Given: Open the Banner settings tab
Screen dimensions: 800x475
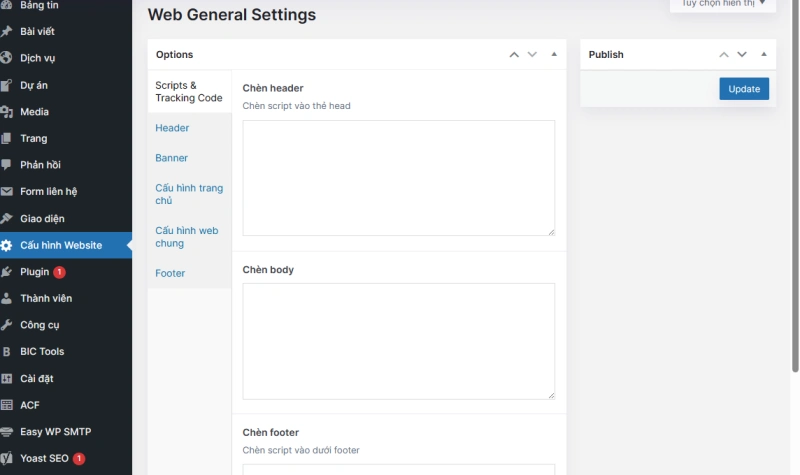Looking at the screenshot, I should click(171, 158).
